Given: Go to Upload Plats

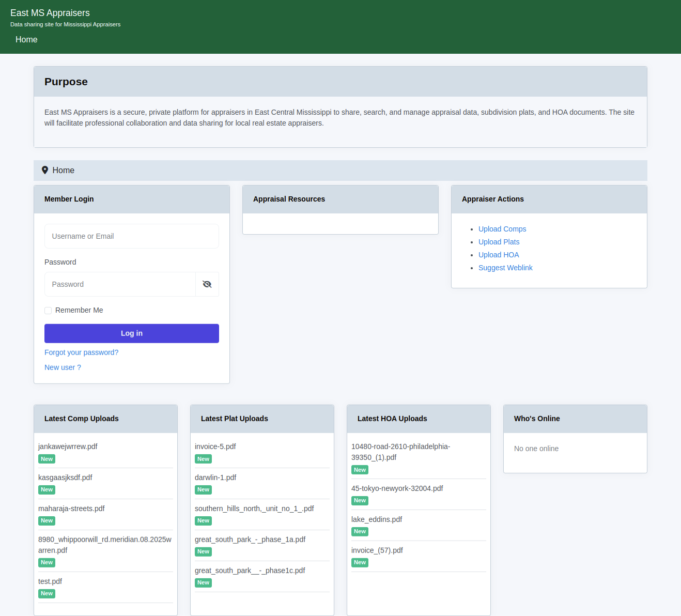Looking at the screenshot, I should click(499, 242).
